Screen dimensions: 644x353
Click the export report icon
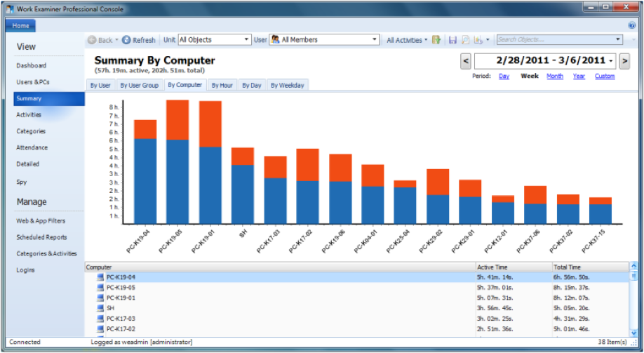478,40
